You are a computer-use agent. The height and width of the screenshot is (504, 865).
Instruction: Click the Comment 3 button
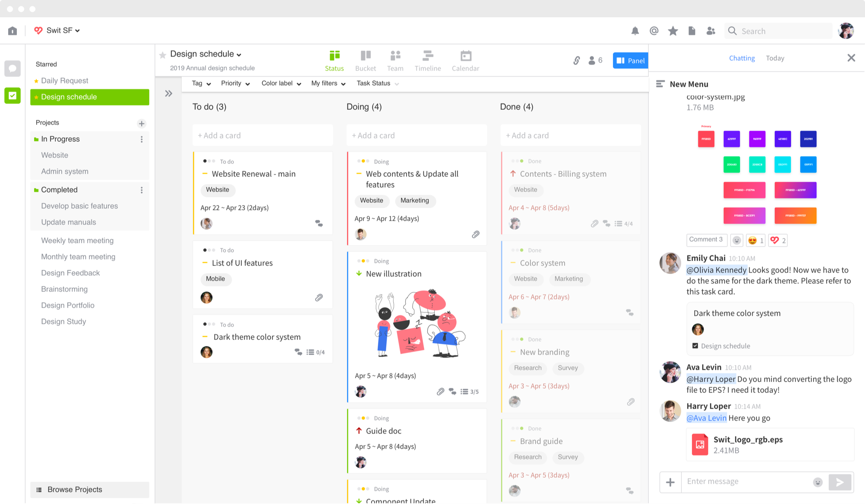706,239
